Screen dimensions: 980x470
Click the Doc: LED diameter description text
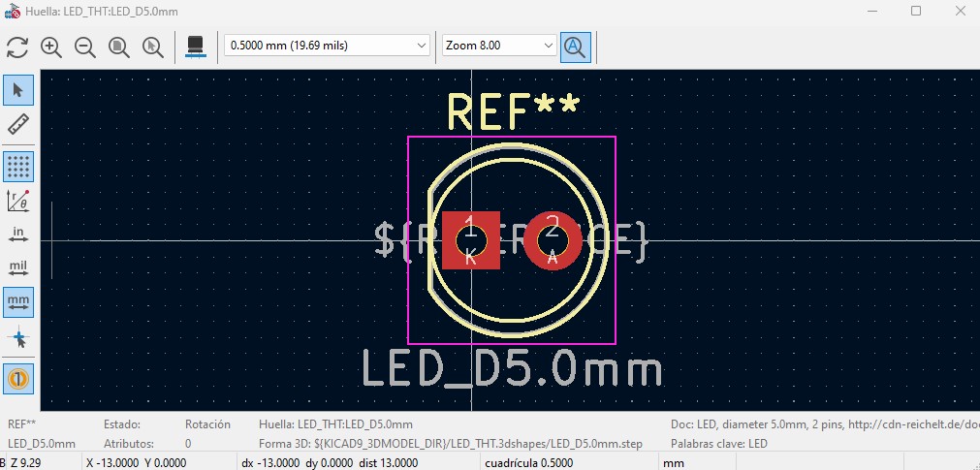point(825,424)
